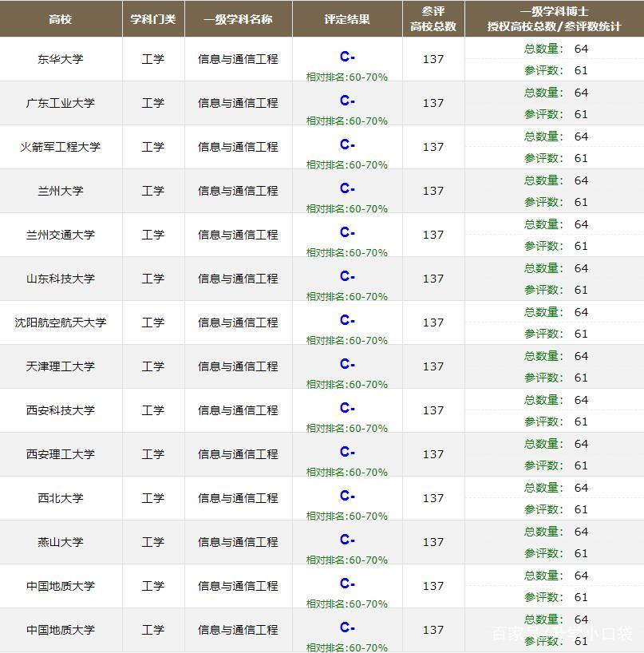
Task: Select the 西安科技大学 cell
Action: click(61, 410)
